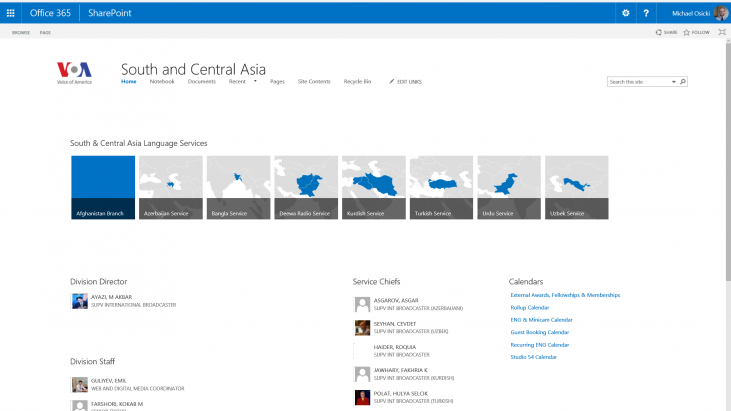This screenshot has width=731, height=411.
Task: Click the name POLAT, HULYA SELCIK
Action: (x=400, y=393)
